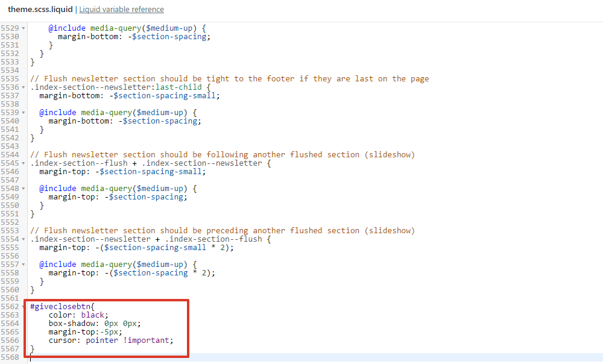Click closing brace on line 5560
The height and width of the screenshot is (364, 603).
[x=33, y=289]
